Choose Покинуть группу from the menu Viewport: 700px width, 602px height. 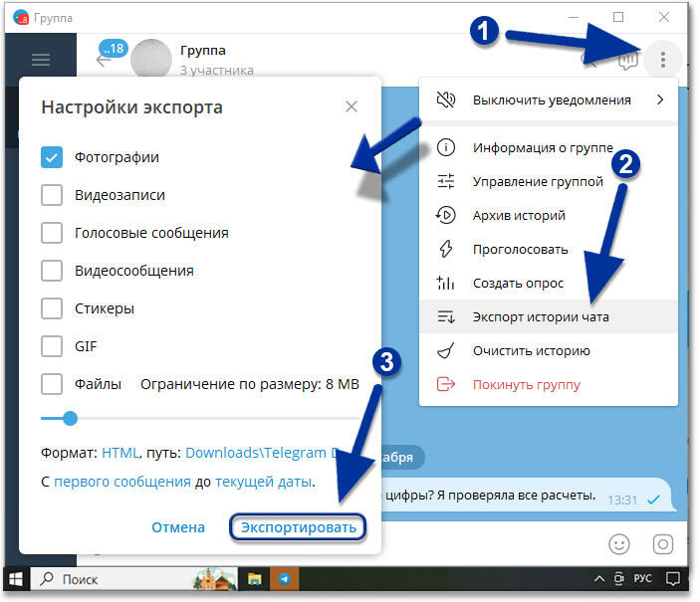[526, 384]
